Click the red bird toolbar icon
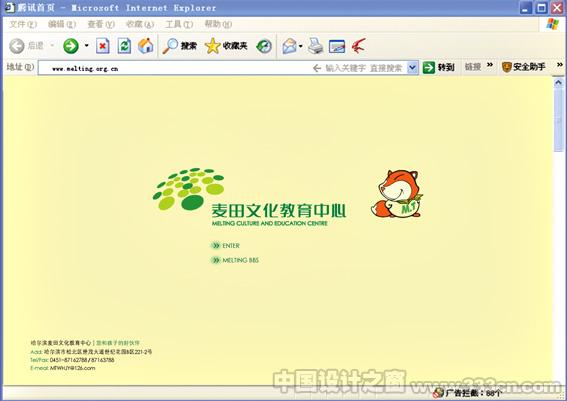Viewport: 567px width, 401px height. 359,46
